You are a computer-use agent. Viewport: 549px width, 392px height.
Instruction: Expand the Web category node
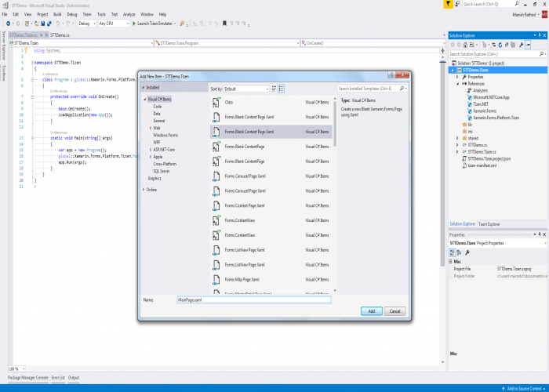pyautogui.click(x=150, y=128)
